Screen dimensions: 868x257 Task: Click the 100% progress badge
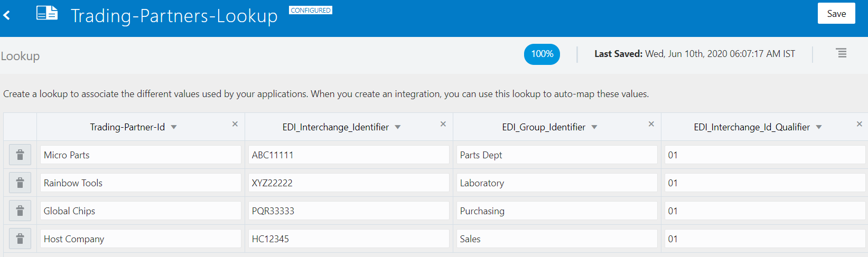542,54
